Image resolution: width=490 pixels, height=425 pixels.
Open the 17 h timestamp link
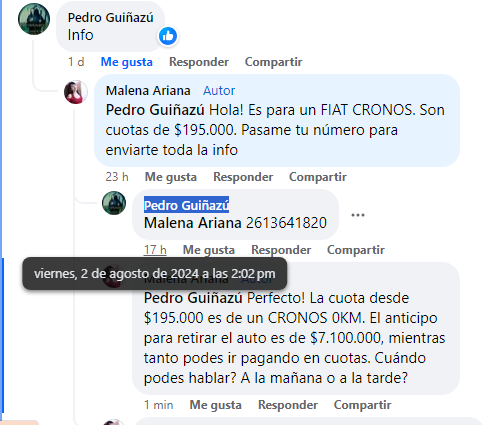[155, 250]
